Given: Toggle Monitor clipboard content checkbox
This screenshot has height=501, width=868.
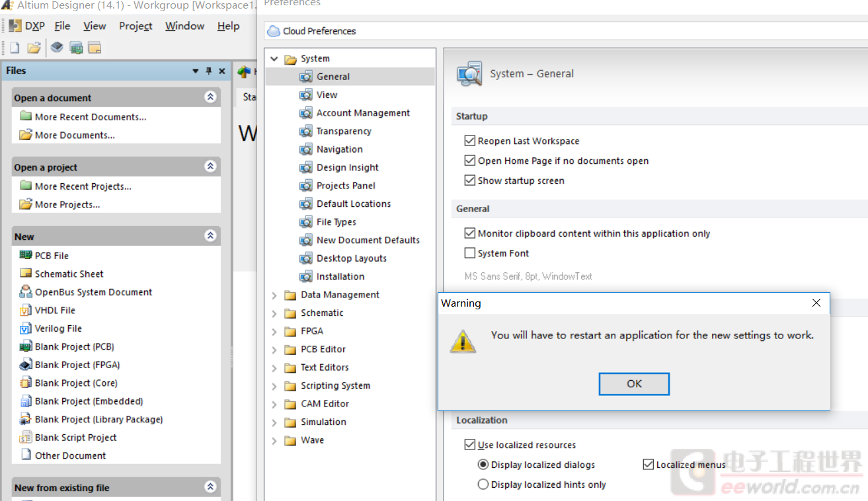Looking at the screenshot, I should [470, 233].
